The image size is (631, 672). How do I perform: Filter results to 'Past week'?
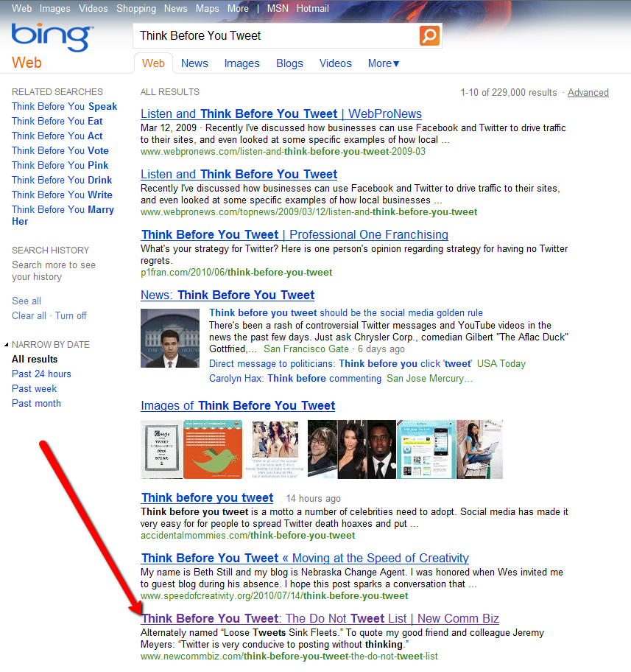[x=35, y=389]
